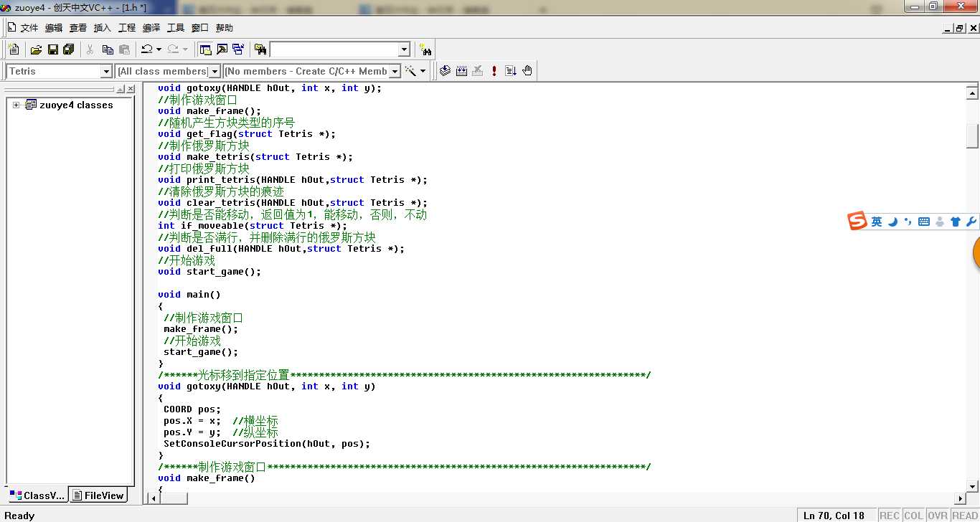The image size is (980, 522).
Task: Cut the selected text
Action: (x=90, y=49)
